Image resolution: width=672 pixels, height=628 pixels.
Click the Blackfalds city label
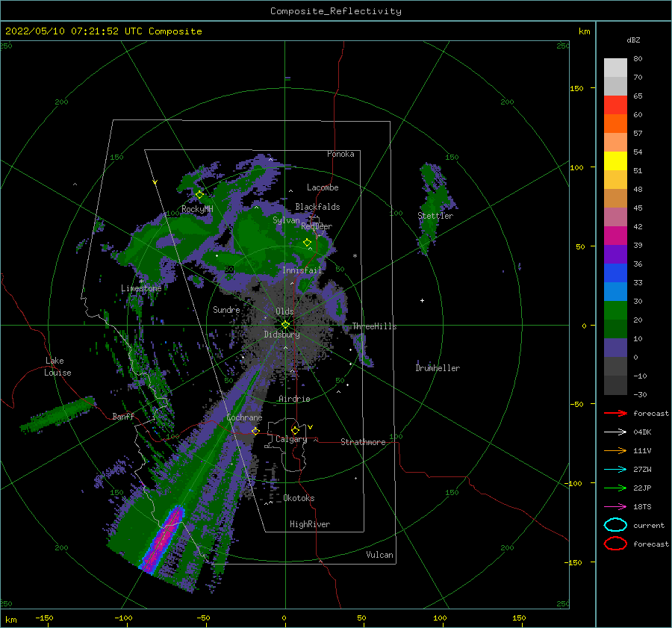317,207
